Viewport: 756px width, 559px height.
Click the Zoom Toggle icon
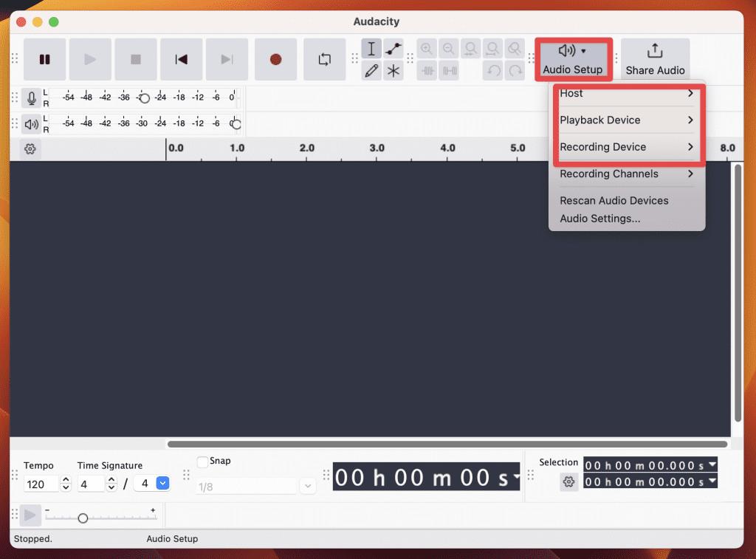pos(515,49)
